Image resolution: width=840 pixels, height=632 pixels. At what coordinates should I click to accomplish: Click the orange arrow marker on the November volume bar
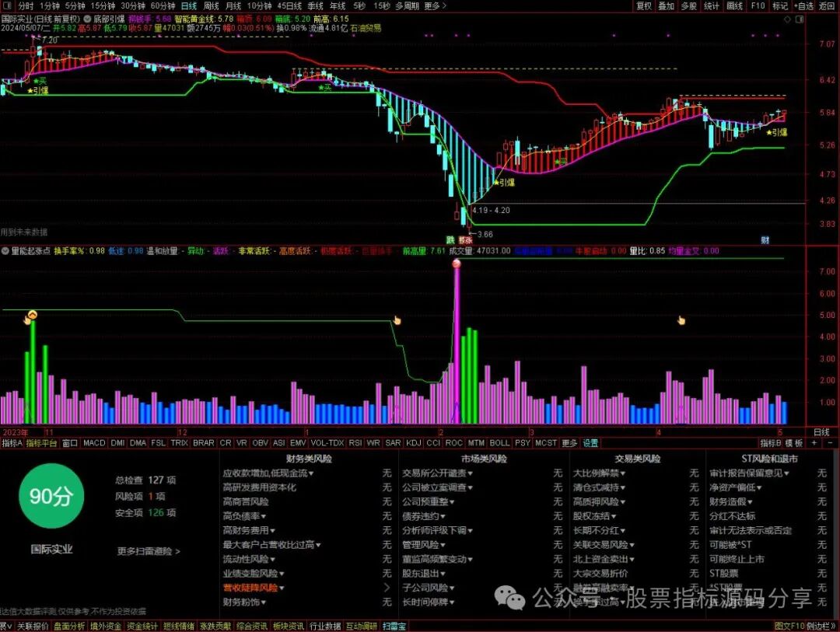pos(33,315)
